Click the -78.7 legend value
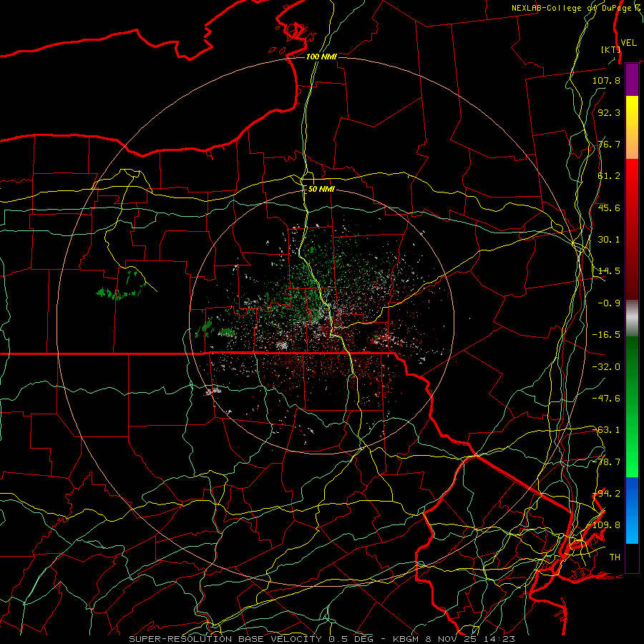 (x=606, y=462)
